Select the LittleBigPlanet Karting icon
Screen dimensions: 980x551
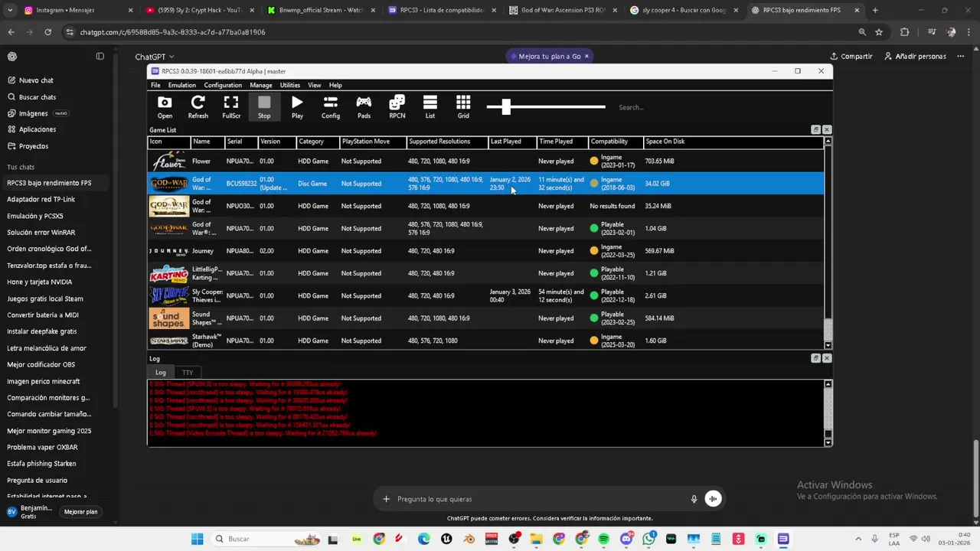pyautogui.click(x=168, y=273)
